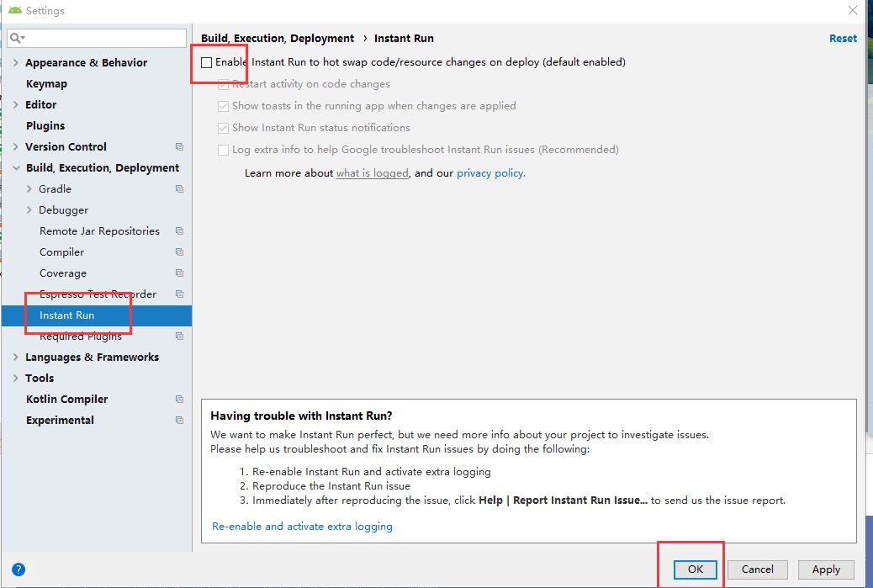Select Coverage settings entry
This screenshot has width=873, height=588.
coord(63,273)
